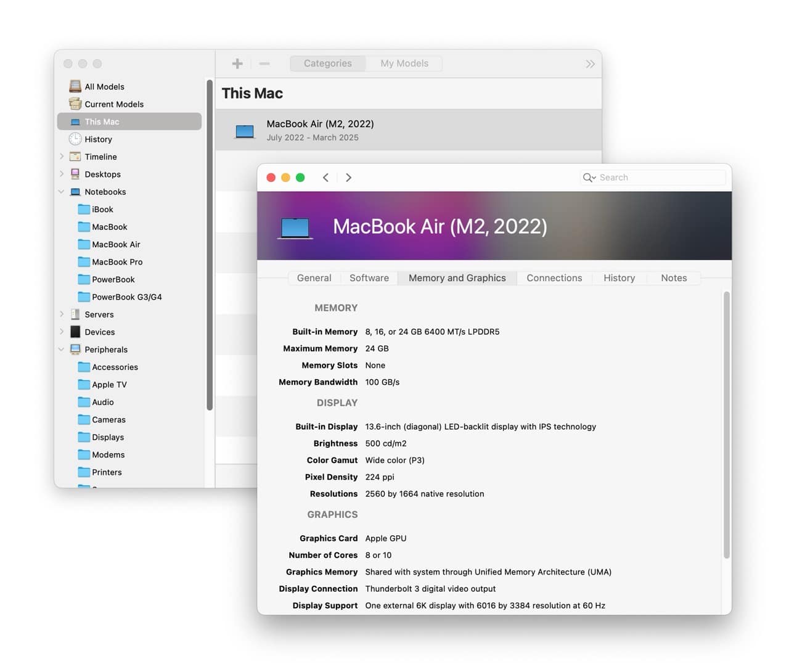Select Audio under Peripherals

(x=129, y=402)
